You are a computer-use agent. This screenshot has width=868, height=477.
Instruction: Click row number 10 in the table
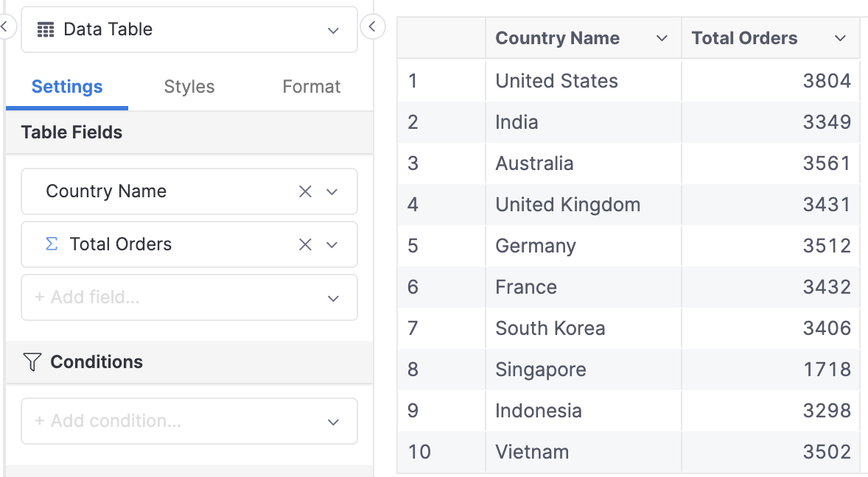(419, 452)
